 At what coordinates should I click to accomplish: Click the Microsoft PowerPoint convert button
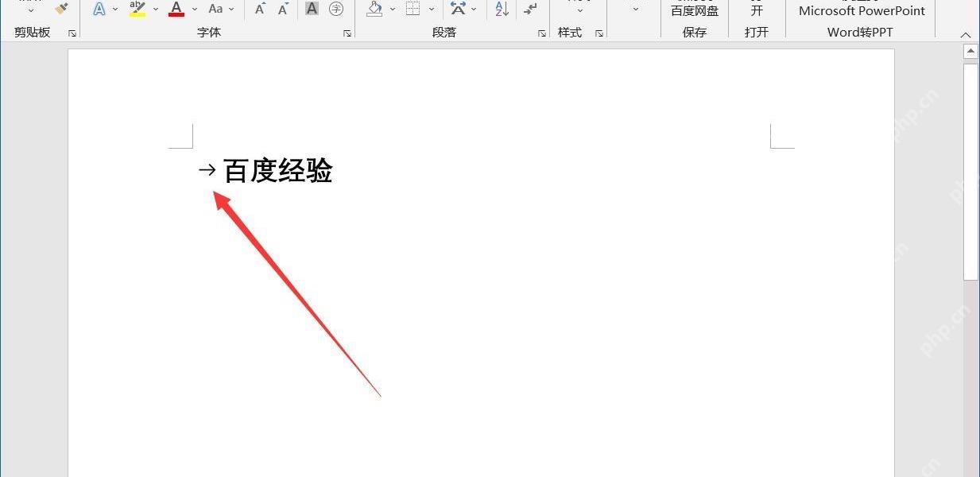pos(862,11)
